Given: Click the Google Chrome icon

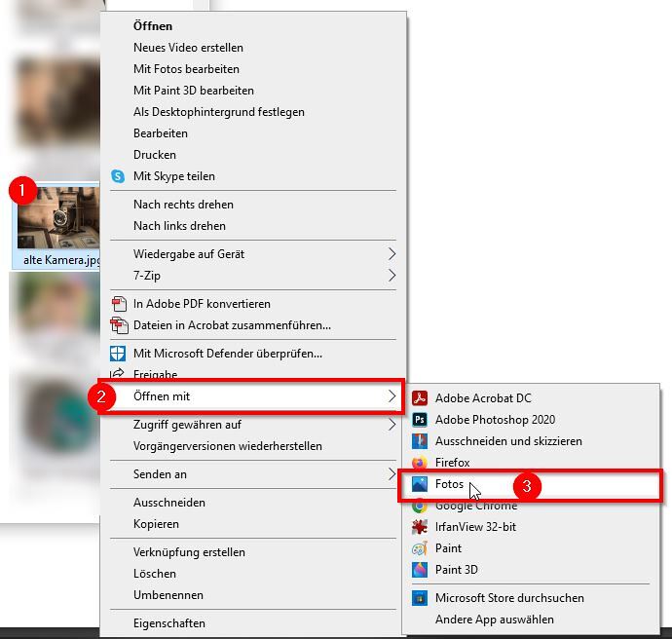Looking at the screenshot, I should click(x=420, y=506).
